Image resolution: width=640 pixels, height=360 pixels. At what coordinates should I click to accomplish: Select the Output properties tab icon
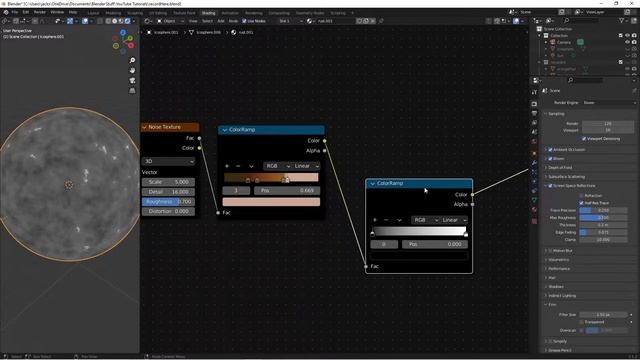click(534, 113)
